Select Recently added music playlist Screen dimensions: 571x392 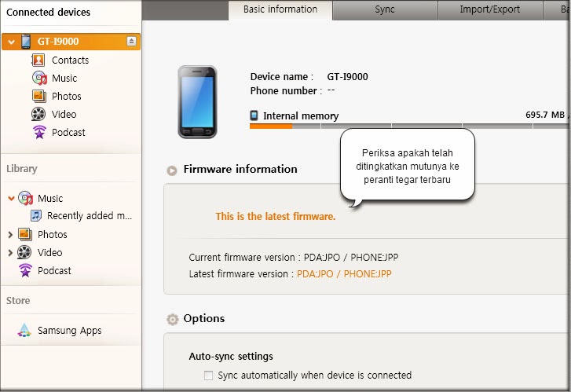coord(90,216)
